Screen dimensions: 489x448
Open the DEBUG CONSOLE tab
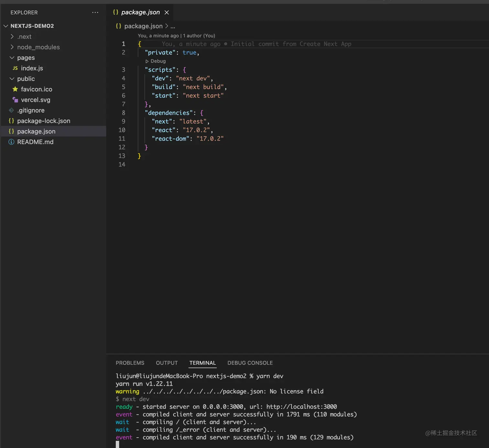pyautogui.click(x=250, y=363)
